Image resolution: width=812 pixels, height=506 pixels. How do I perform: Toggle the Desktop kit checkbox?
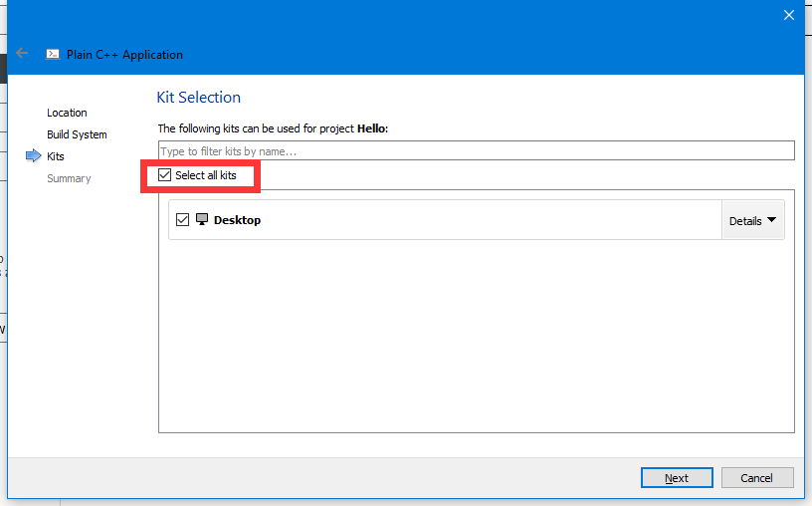(182, 220)
